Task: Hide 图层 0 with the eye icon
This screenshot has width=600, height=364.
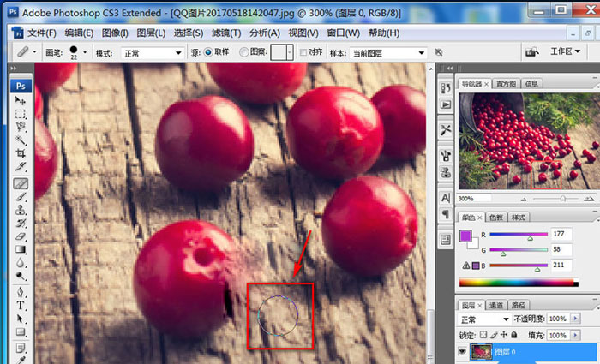Action: coord(463,351)
